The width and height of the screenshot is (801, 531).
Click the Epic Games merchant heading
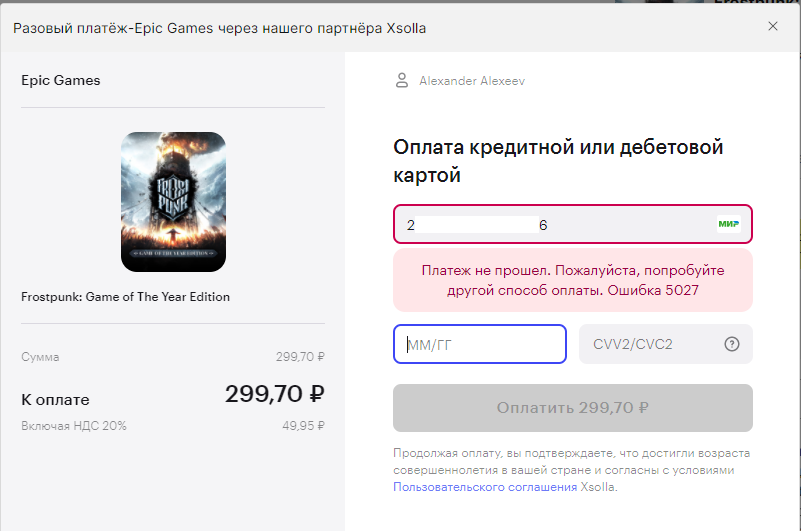coord(60,81)
